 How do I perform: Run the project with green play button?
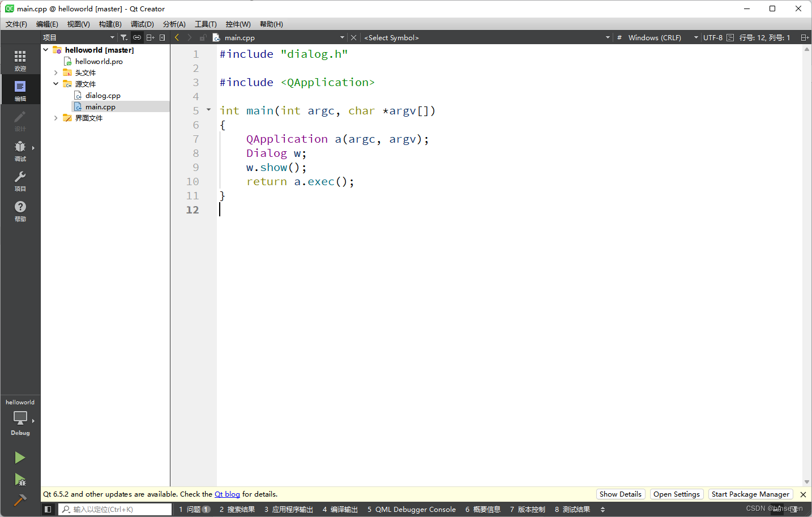(20, 457)
